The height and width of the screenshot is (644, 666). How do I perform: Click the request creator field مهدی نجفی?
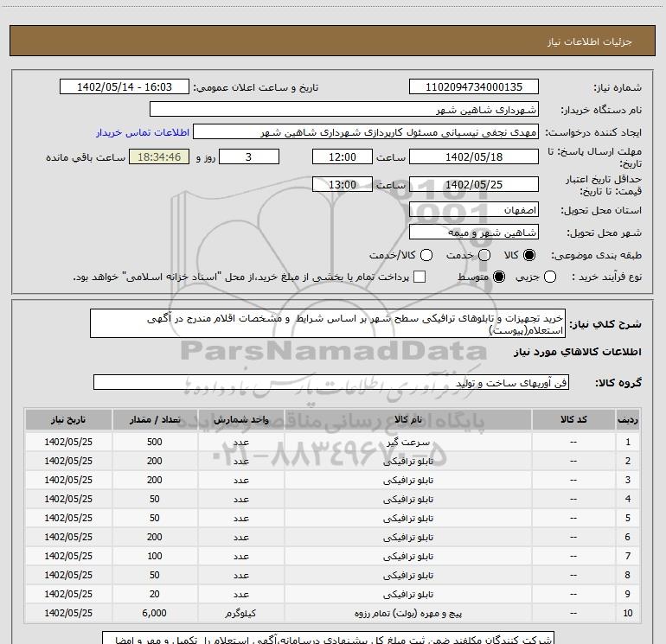[x=366, y=132]
